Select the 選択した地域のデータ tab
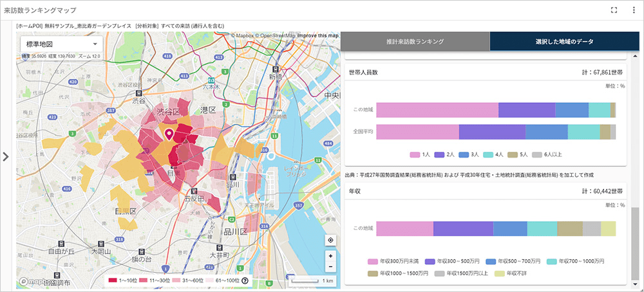This screenshot has height=292, width=644. point(564,41)
